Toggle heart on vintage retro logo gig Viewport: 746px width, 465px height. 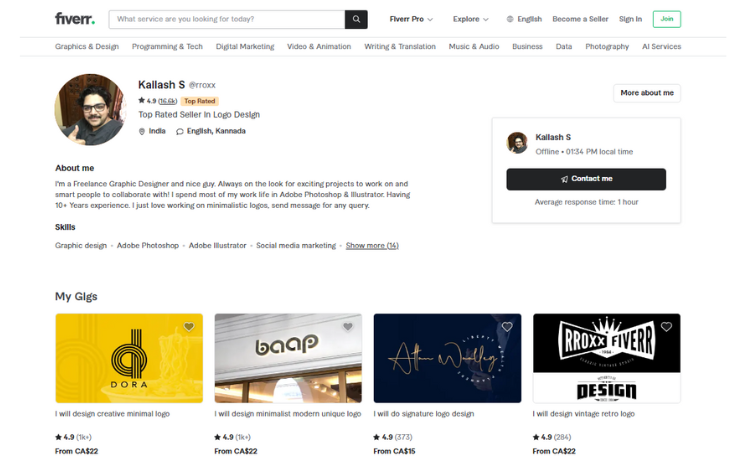point(666,326)
